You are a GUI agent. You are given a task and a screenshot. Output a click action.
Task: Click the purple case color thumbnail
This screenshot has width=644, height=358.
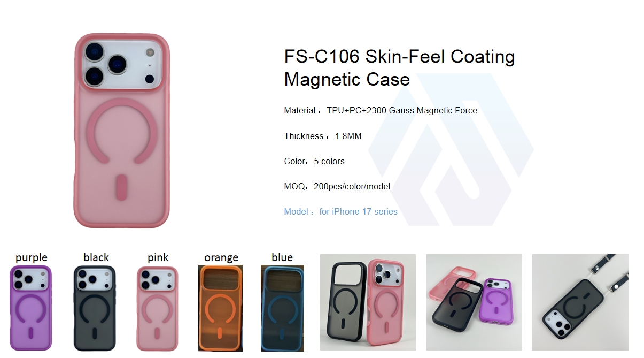31,308
